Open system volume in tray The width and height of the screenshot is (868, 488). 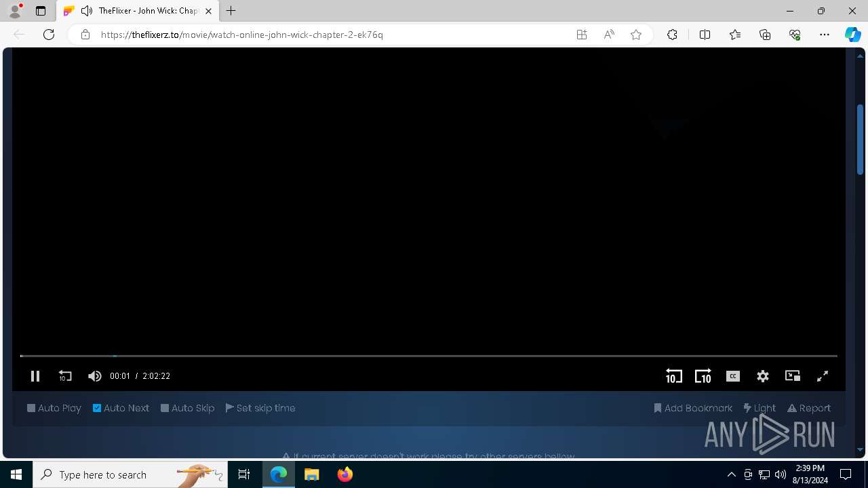[x=780, y=474]
